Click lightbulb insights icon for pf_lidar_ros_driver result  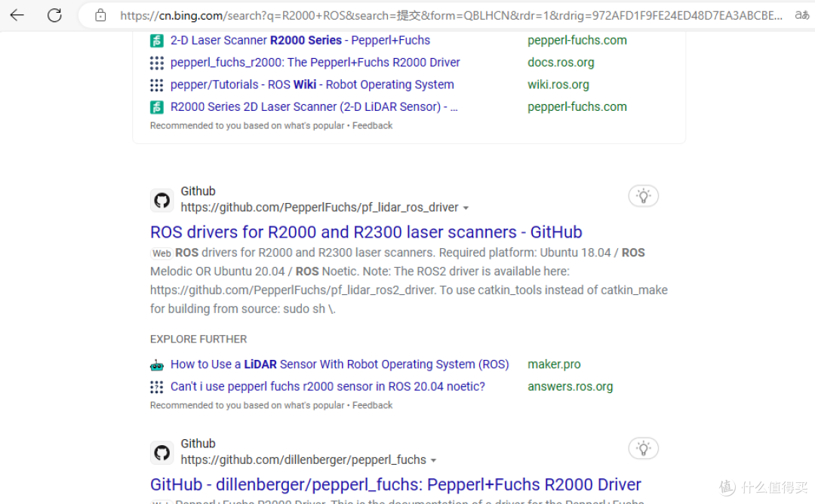(x=644, y=196)
